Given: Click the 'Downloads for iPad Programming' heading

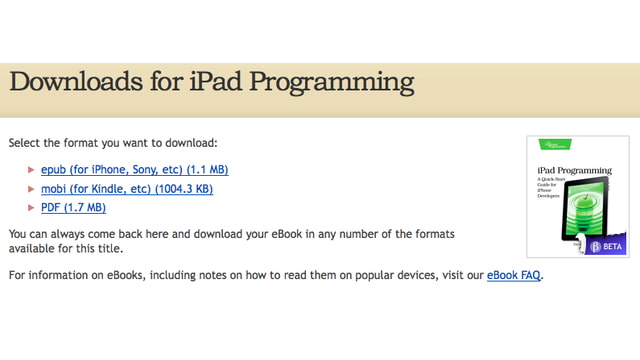Looking at the screenshot, I should point(212,82).
